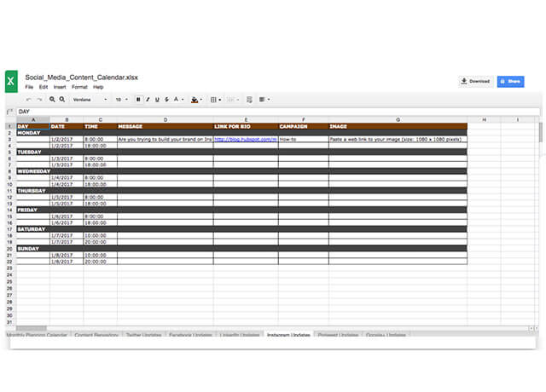546x392 pixels.
Task: Click the blue Share button
Action: coord(510,81)
